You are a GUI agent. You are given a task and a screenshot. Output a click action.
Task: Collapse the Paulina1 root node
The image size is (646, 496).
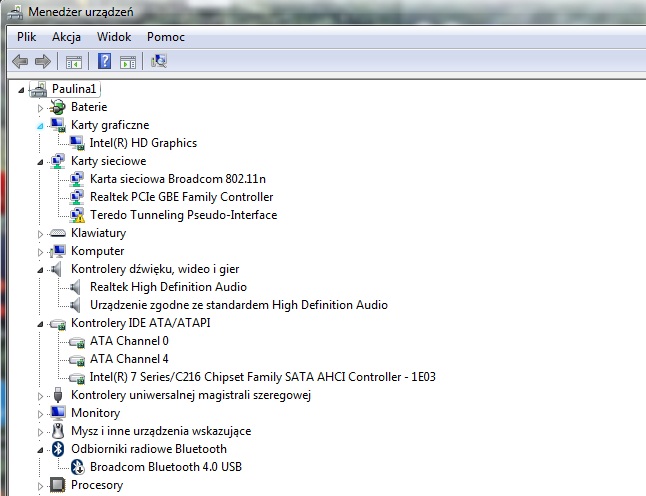click(21, 89)
